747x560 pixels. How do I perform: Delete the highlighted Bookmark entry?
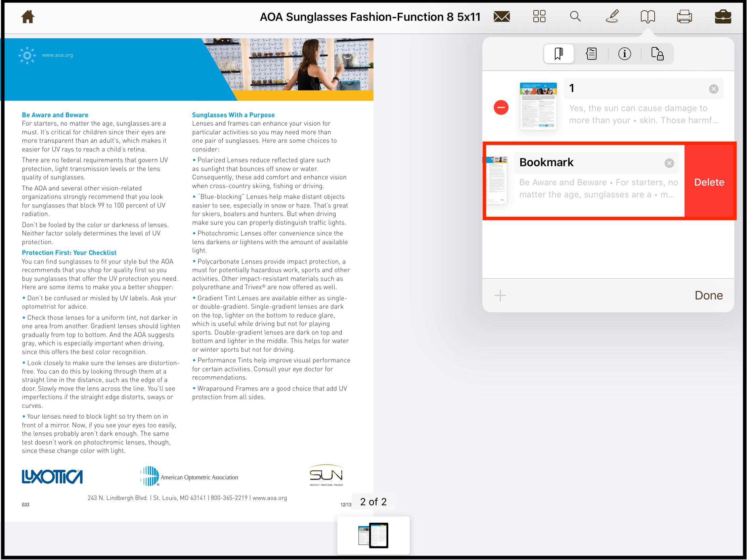tap(709, 182)
